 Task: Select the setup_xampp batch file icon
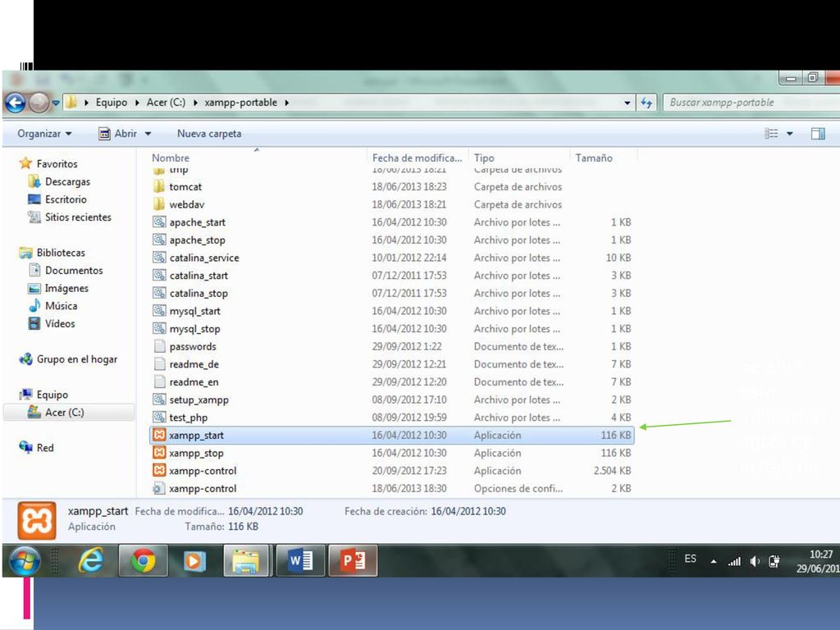(159, 399)
